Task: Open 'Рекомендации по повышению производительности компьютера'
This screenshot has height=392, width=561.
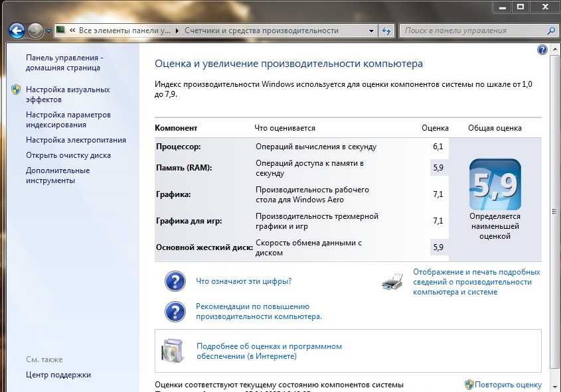Action: [259, 311]
